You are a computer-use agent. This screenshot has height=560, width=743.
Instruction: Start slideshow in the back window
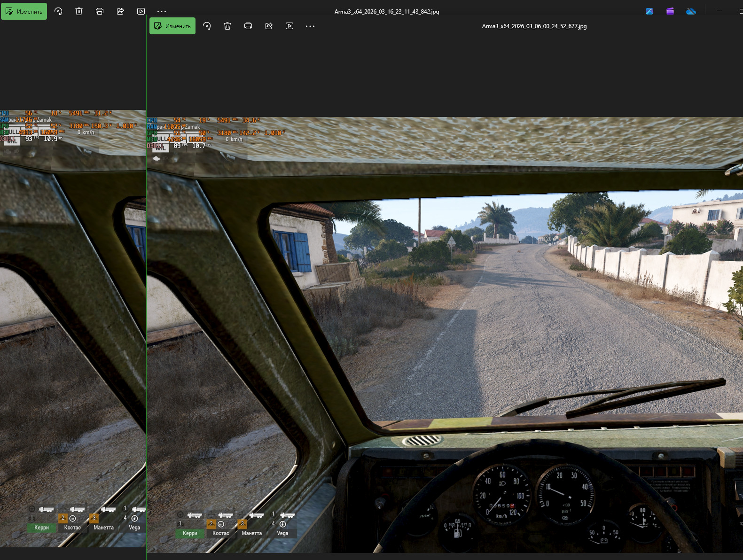pos(141,11)
